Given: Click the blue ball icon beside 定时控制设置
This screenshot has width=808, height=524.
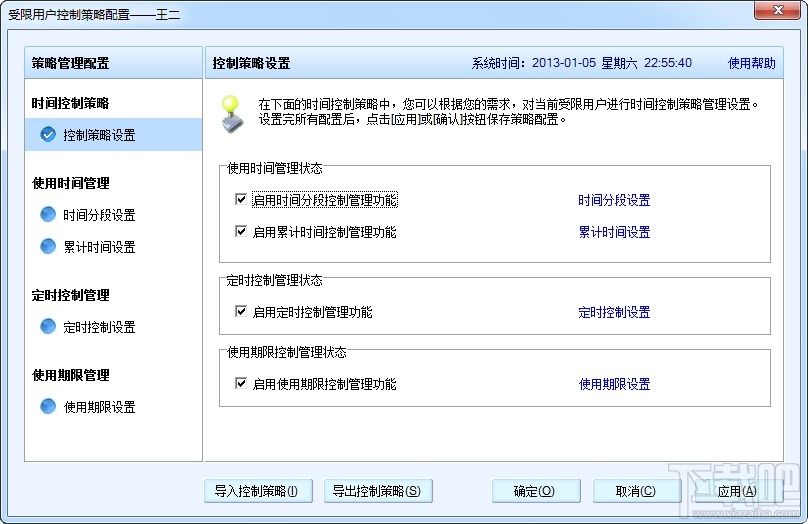Looking at the screenshot, I should 48,326.
